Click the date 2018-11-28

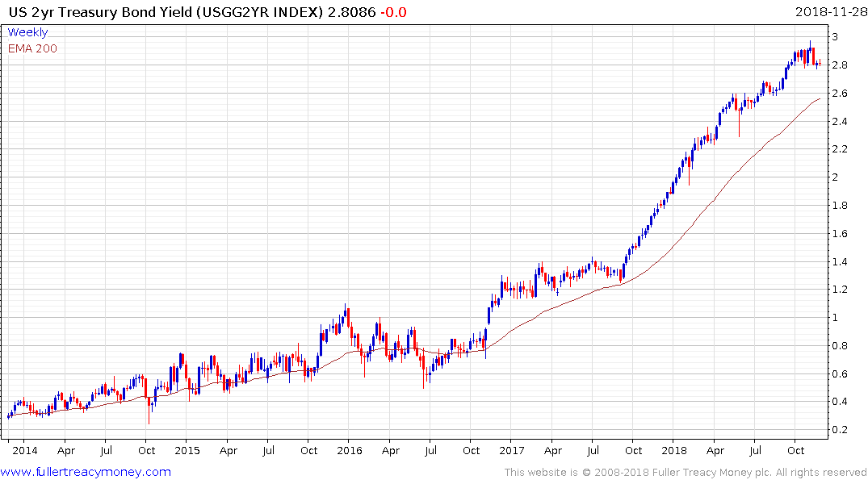pyautogui.click(x=831, y=12)
